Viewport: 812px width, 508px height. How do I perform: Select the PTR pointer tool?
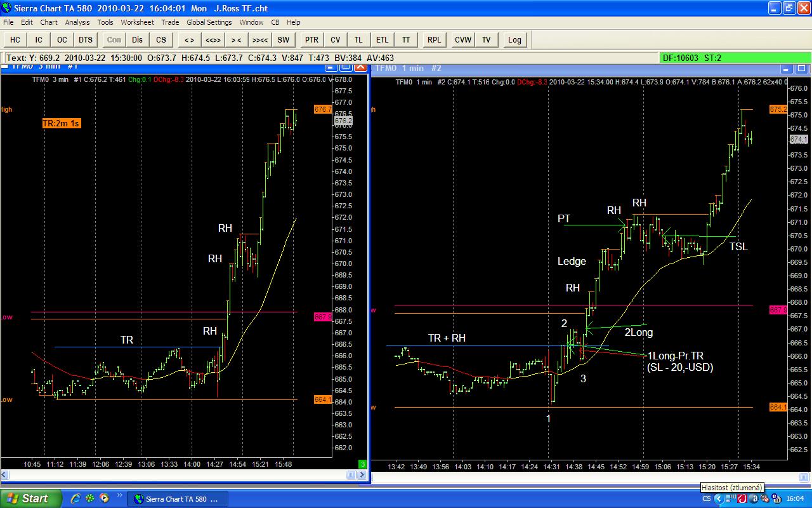311,39
